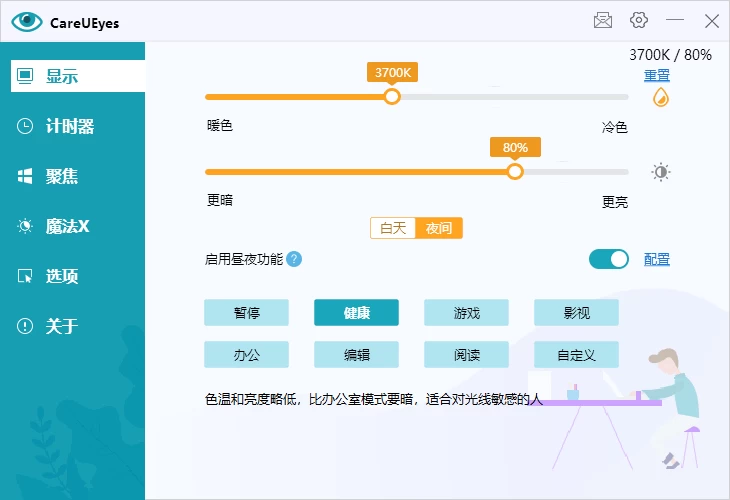Choose the 游戏 game preset
The height and width of the screenshot is (500, 730).
(466, 313)
